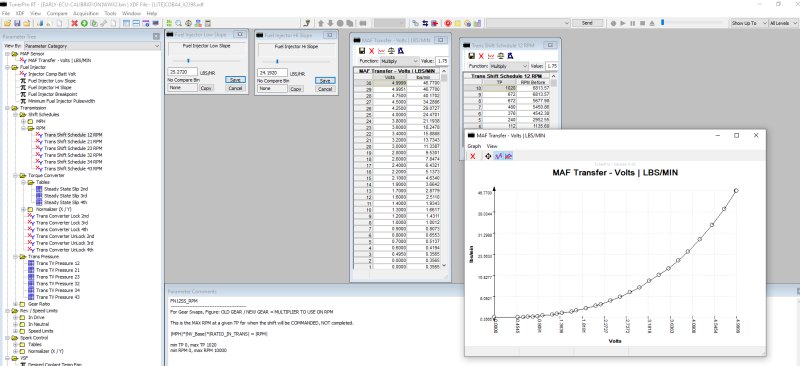The width and height of the screenshot is (800, 366).
Task: Expand the Gear Ratio tree folder
Action: coord(15,304)
